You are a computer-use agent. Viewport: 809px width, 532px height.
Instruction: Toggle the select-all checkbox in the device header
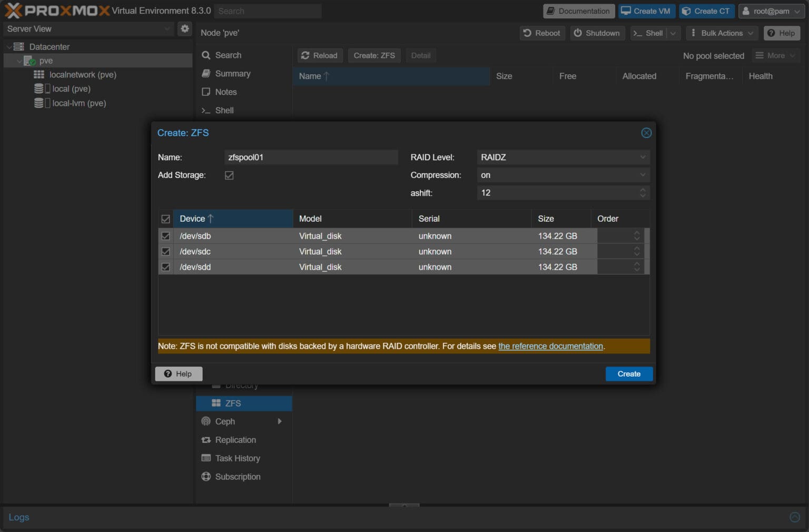coord(165,218)
